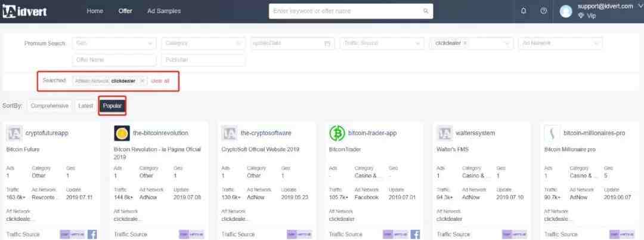Open the help question mark icon

(544, 11)
